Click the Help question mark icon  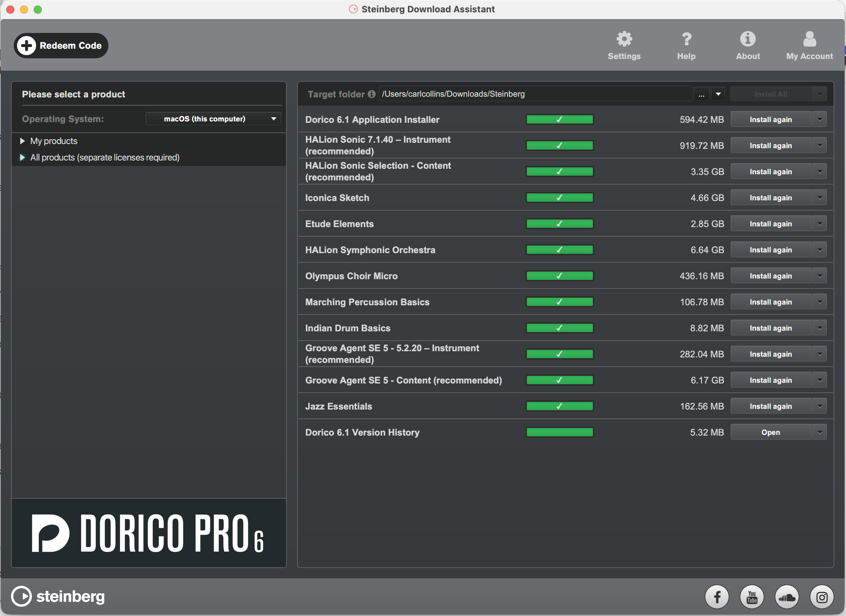pyautogui.click(x=686, y=39)
